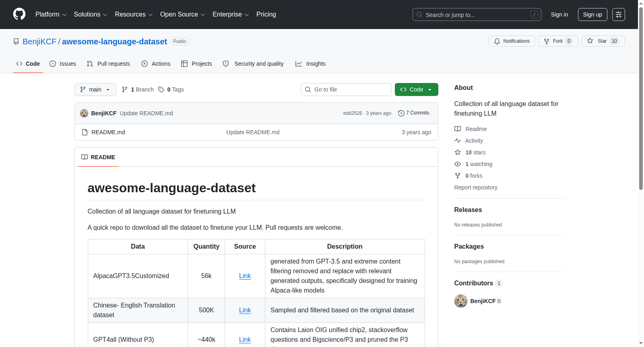644x347 pixels.
Task: Star the repository with the star icon
Action: click(x=590, y=41)
